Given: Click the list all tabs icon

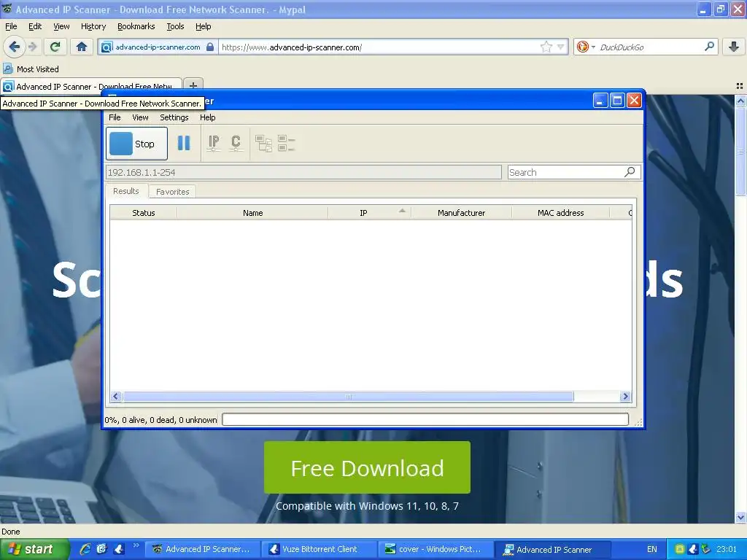Looking at the screenshot, I should [740, 86].
